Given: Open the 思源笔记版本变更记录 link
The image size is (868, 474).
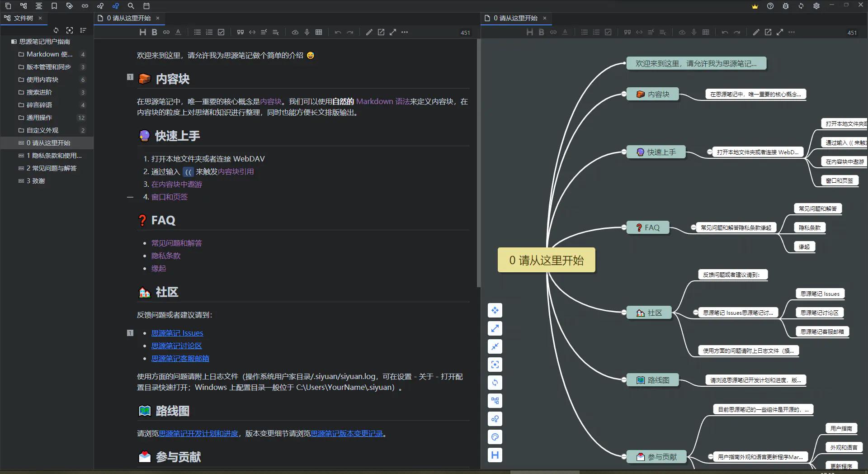Looking at the screenshot, I should (347, 433).
